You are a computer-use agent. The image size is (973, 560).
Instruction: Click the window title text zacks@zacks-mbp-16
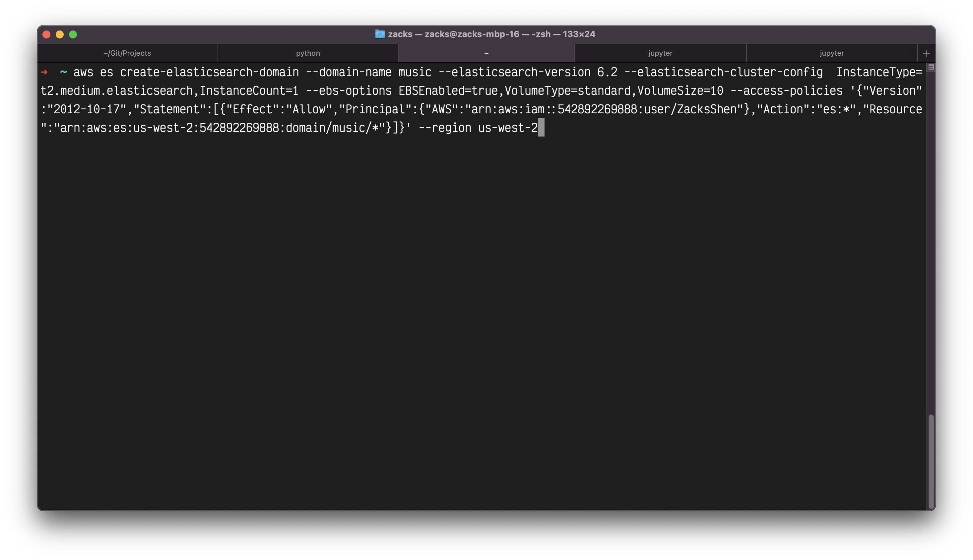pyautogui.click(x=472, y=34)
